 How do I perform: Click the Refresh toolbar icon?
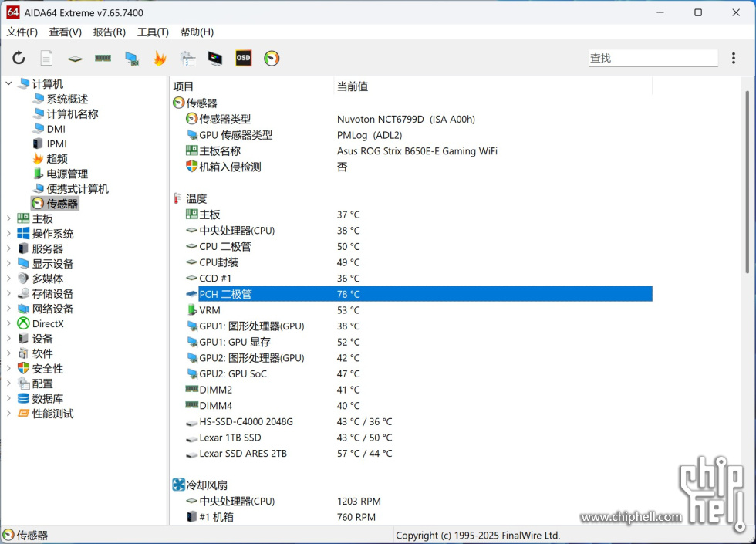[x=19, y=59]
